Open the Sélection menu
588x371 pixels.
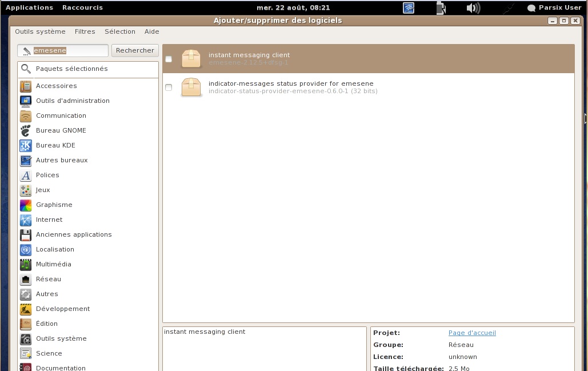tap(120, 31)
